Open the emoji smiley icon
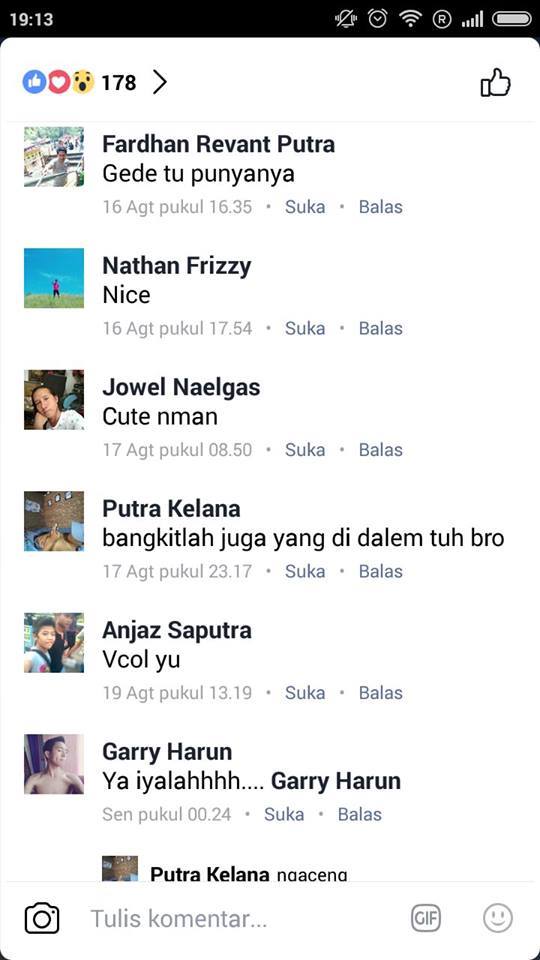 (498, 918)
